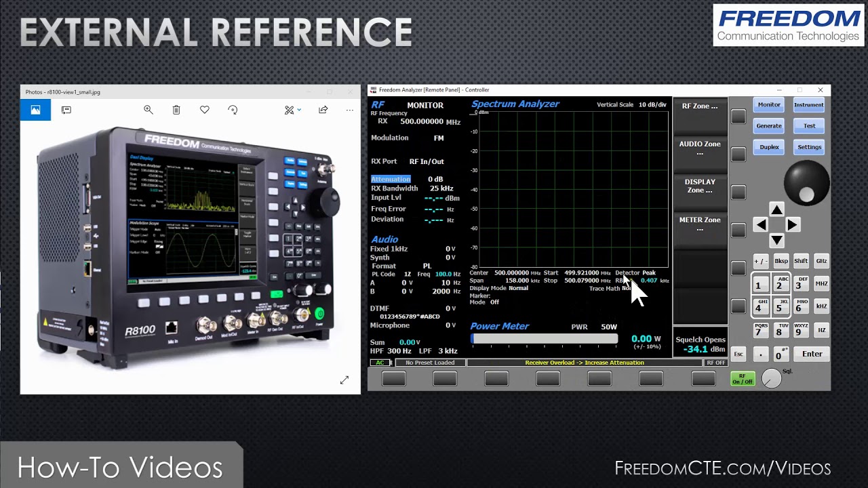Select the GHz unit key
This screenshot has width=868, height=488.
(821, 262)
